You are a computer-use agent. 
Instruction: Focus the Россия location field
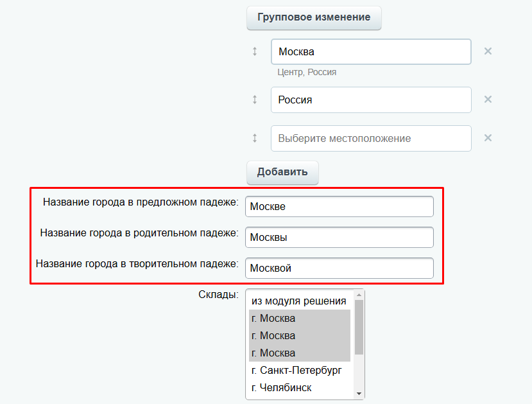[x=371, y=100]
